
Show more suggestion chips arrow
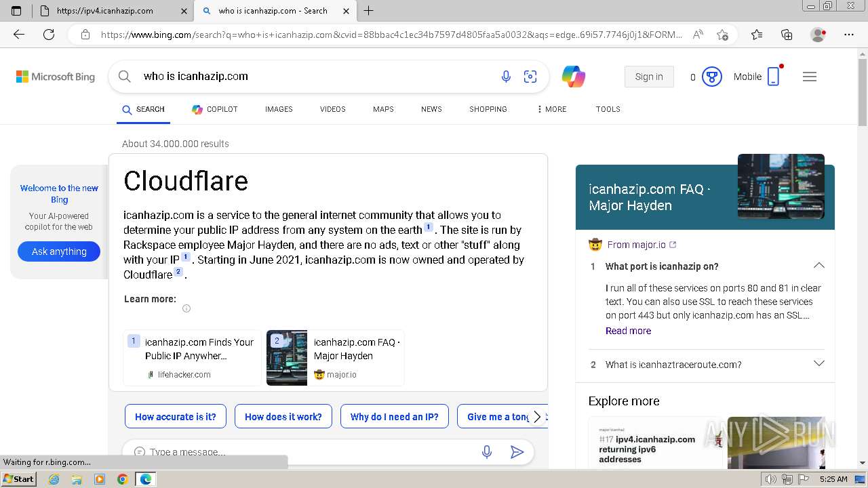pos(537,417)
